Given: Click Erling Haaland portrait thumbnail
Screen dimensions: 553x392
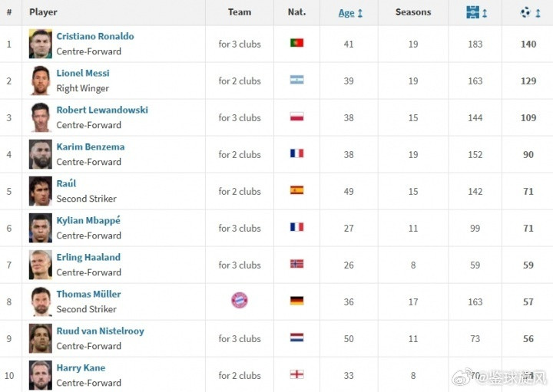Looking at the screenshot, I should tap(41, 265).
